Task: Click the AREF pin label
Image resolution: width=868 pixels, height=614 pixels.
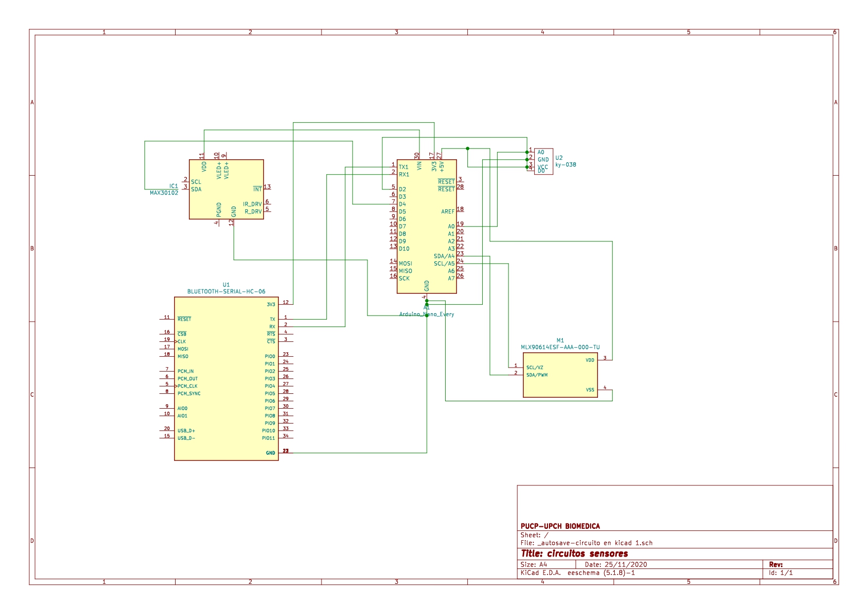Action: click(x=448, y=212)
